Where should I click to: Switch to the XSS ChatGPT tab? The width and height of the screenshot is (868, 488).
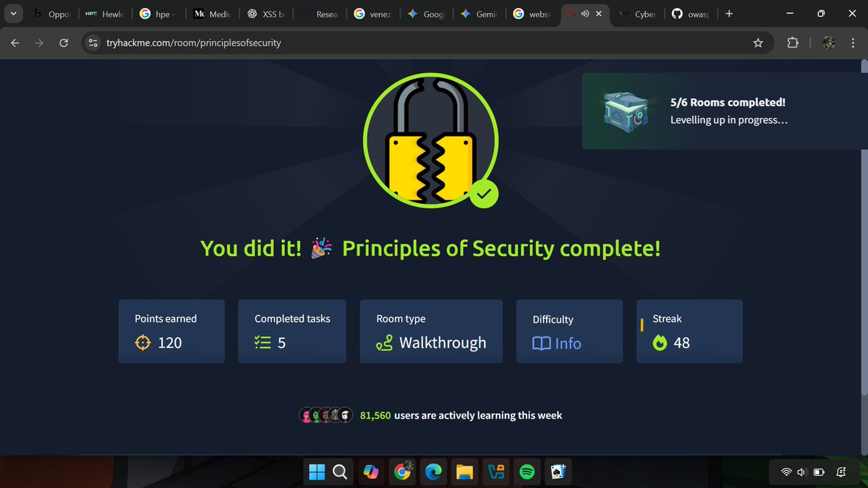[x=265, y=14]
